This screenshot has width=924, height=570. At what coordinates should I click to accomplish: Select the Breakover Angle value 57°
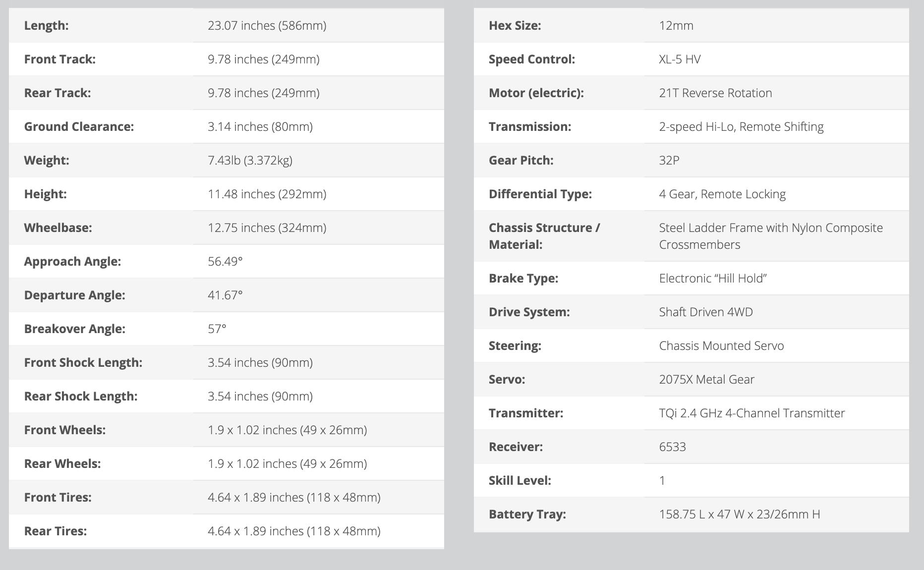click(217, 329)
